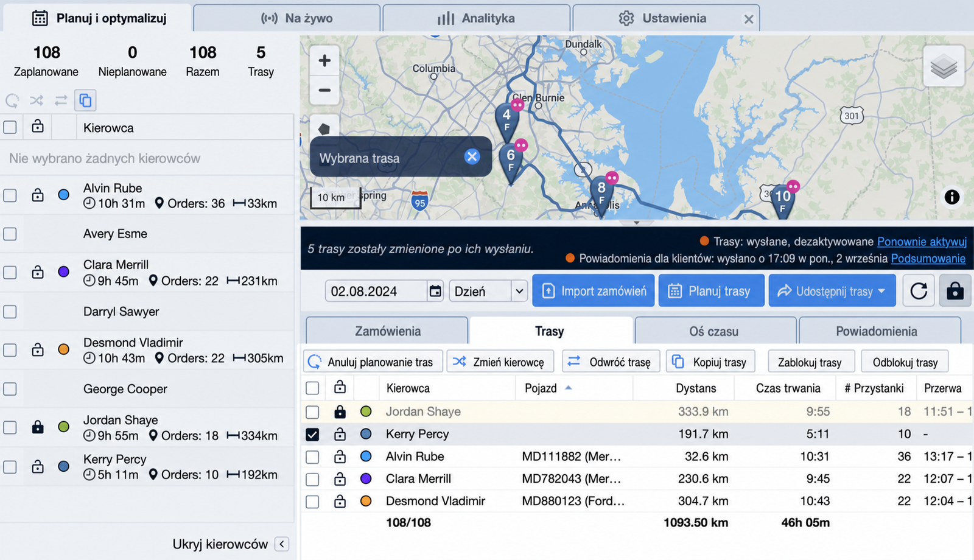Open the Oś czasu tab
This screenshot has height=560, width=974.
(x=714, y=331)
